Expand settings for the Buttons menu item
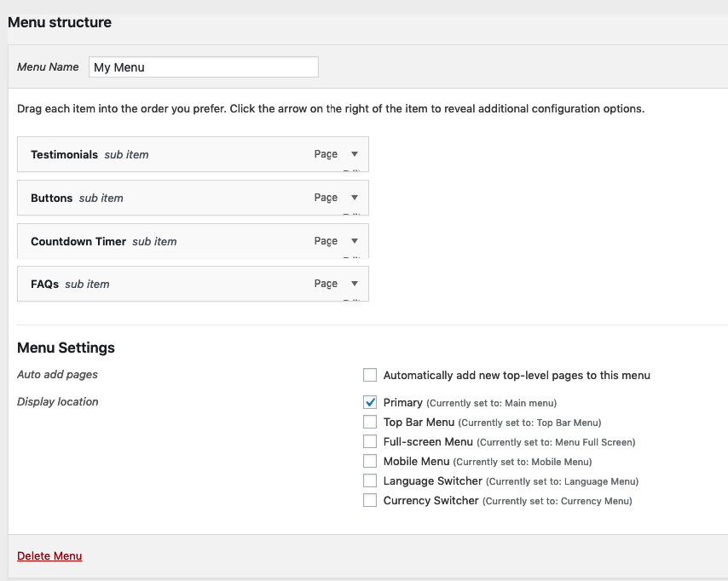This screenshot has width=728, height=581. [354, 198]
